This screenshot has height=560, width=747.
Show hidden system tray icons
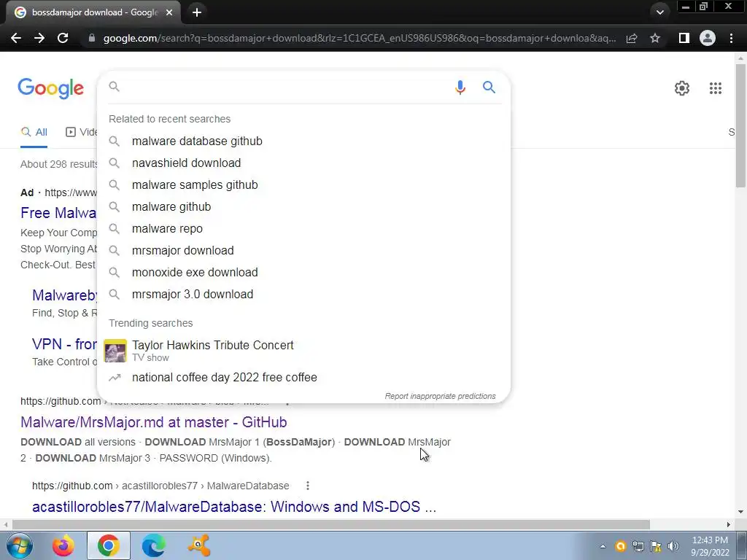coord(603,546)
